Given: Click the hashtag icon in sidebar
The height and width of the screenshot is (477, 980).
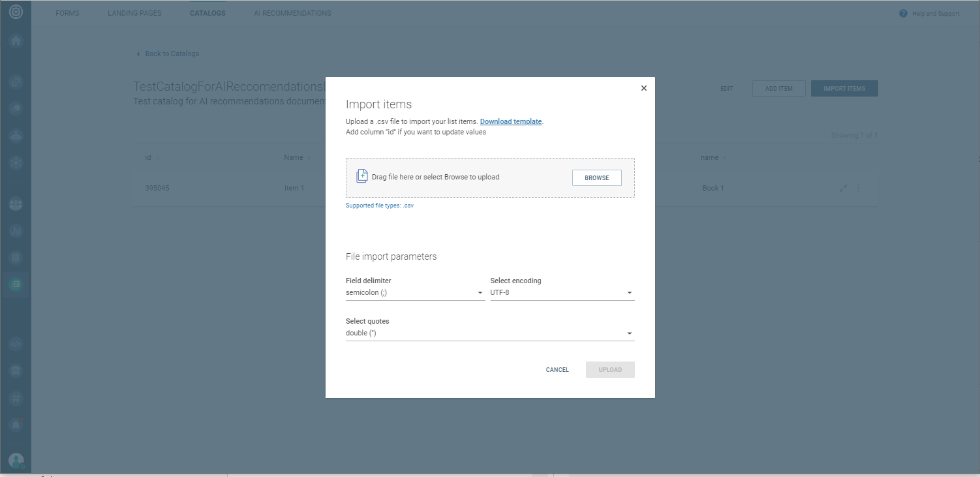Looking at the screenshot, I should [16, 397].
